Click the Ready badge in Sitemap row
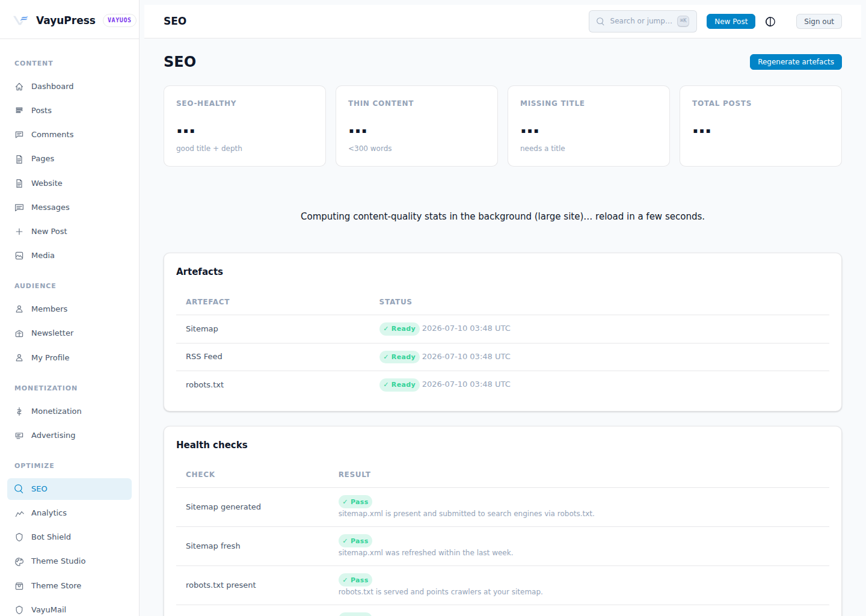Image resolution: width=866 pixels, height=616 pixels. click(x=399, y=328)
